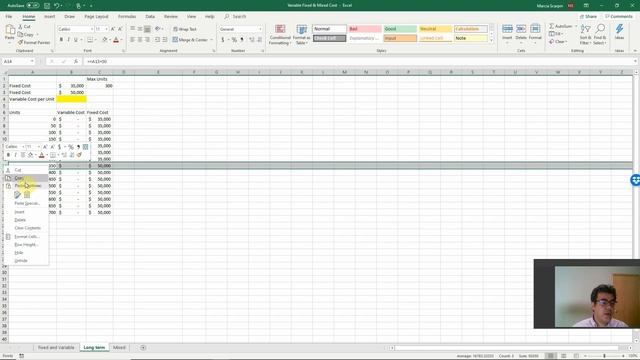Apply the Neutral cell style
Viewport: 640px width, 360px height.
point(435,29)
